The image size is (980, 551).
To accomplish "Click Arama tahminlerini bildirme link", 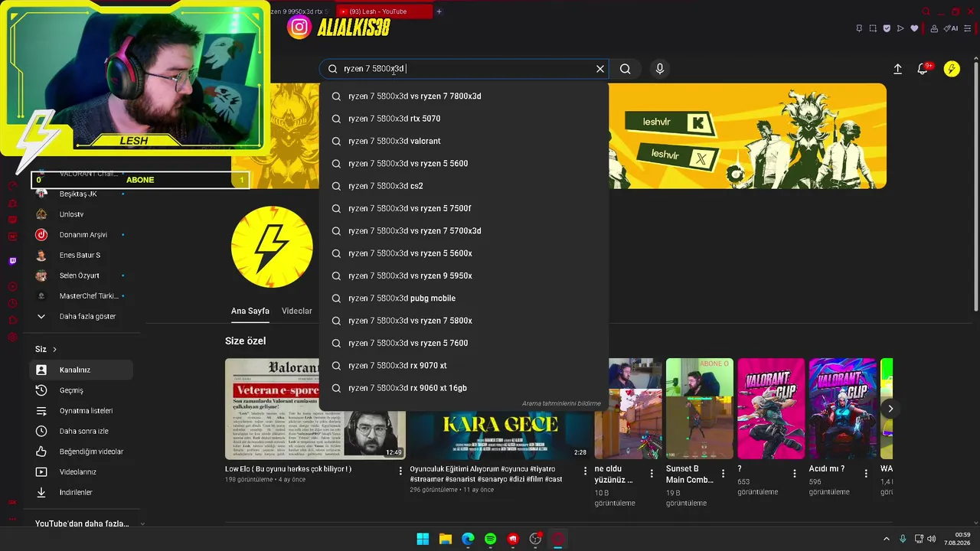I will pyautogui.click(x=561, y=403).
